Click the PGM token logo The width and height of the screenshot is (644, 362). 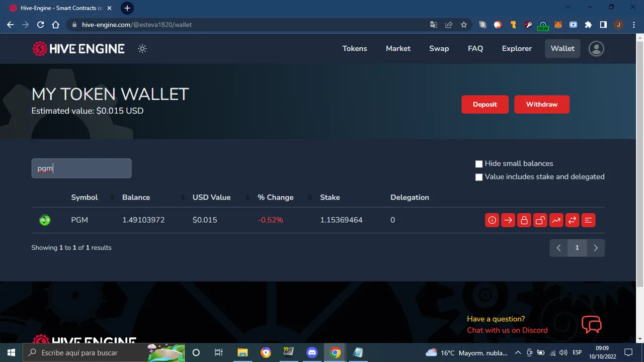pos(45,220)
